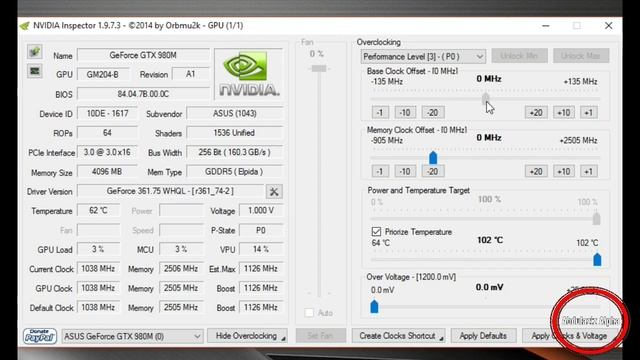This screenshot has height=360, width=640.
Task: Click the Driver Version field
Action: [171, 191]
